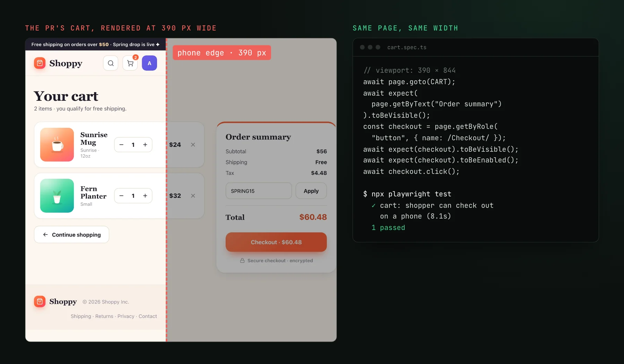Click "$ npx playwright test" line
This screenshot has height=364, width=624.
[x=407, y=194]
